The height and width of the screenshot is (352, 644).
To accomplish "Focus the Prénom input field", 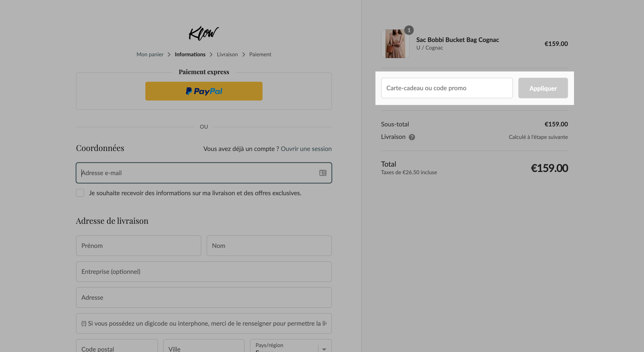I will click(x=138, y=246).
